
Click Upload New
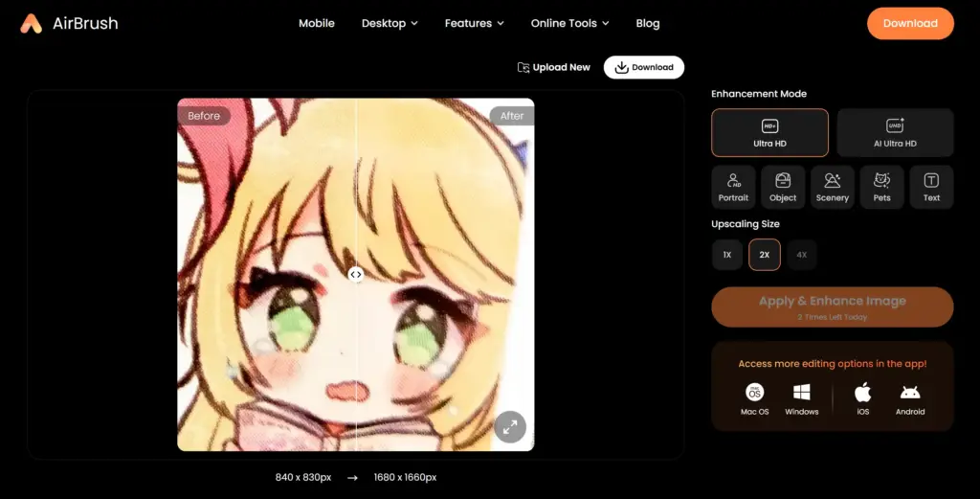pos(554,67)
